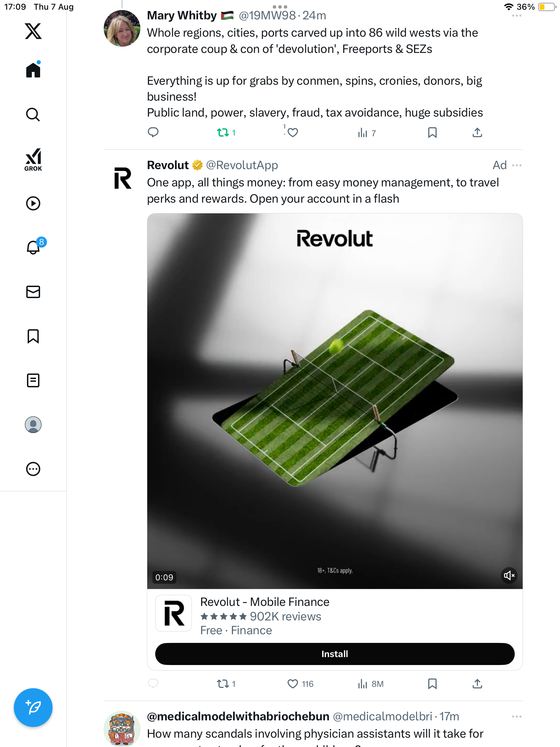This screenshot has width=560, height=747.
Task: Expand the sidebar More menu
Action: [x=33, y=469]
